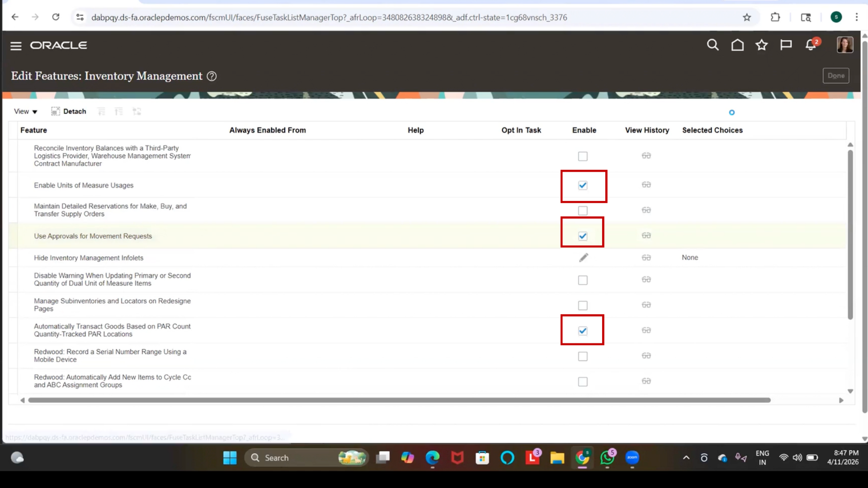
Task: View history for Use Approvals Movement Requests
Action: pos(646,235)
